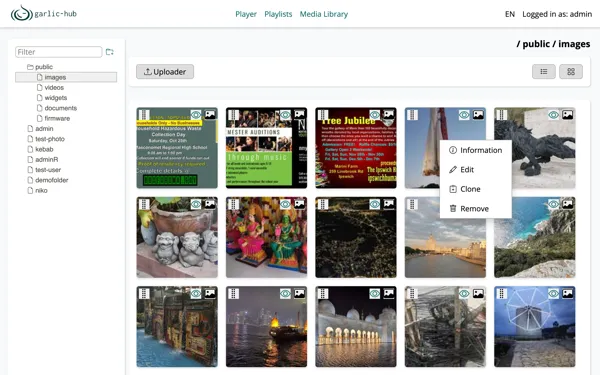Click the image type icon on the Hazardous Waste thumbnail
The image size is (600, 375).
tap(210, 114)
